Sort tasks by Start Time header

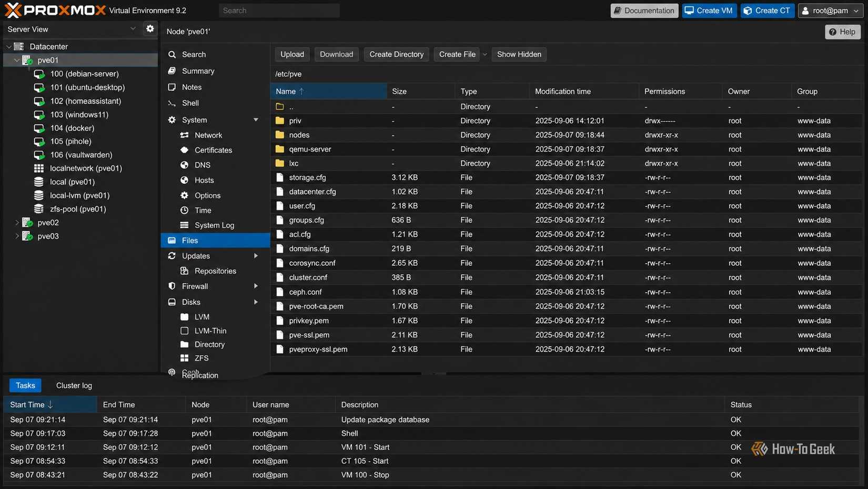coord(51,405)
